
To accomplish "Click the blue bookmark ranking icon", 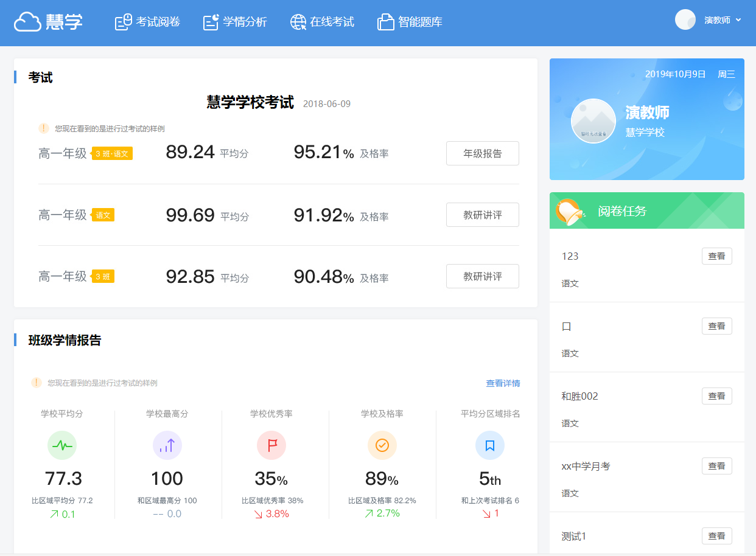I will [x=490, y=445].
